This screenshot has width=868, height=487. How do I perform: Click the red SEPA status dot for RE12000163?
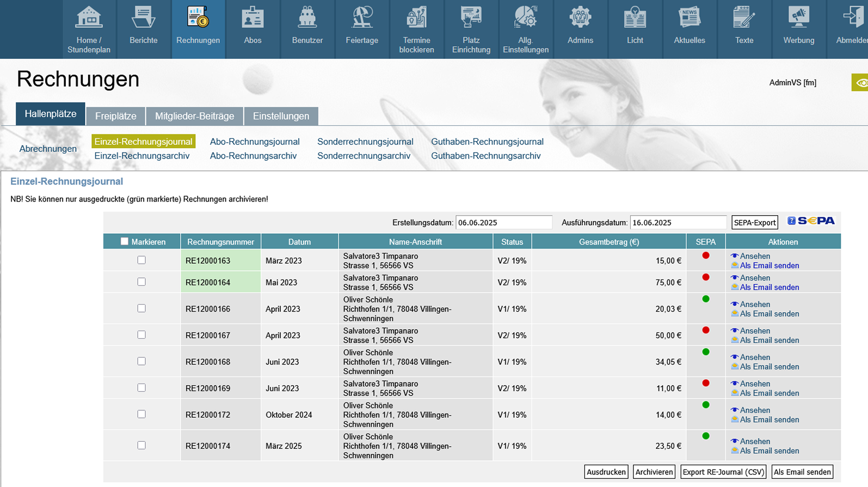pos(706,255)
